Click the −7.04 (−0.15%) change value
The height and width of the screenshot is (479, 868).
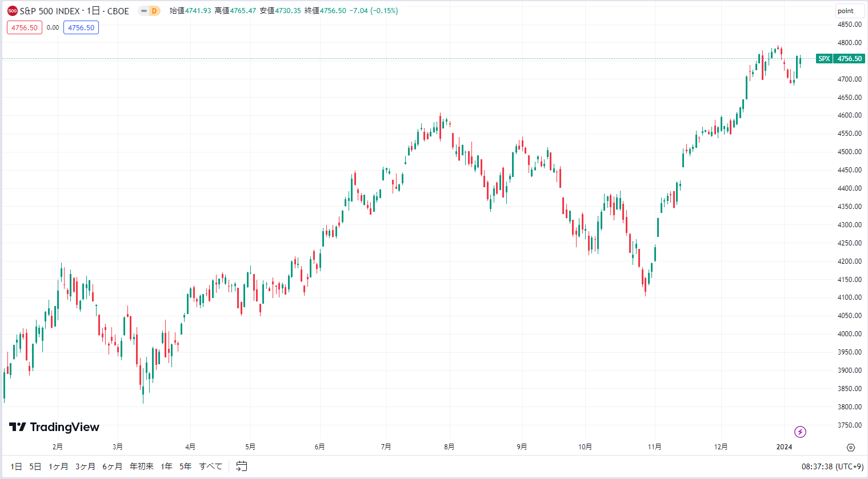coord(374,11)
